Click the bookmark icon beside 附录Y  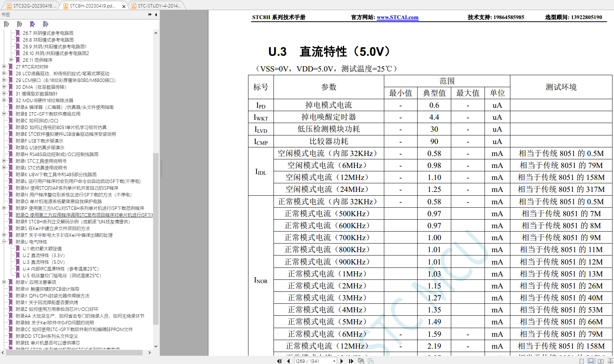pos(11,302)
